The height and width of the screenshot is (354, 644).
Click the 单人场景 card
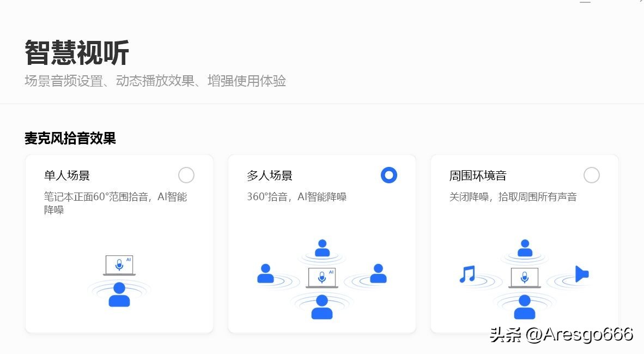(119, 243)
